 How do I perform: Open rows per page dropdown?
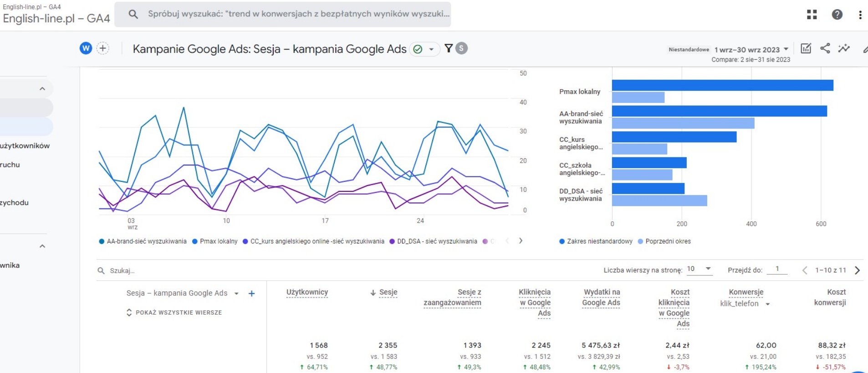[x=699, y=269]
